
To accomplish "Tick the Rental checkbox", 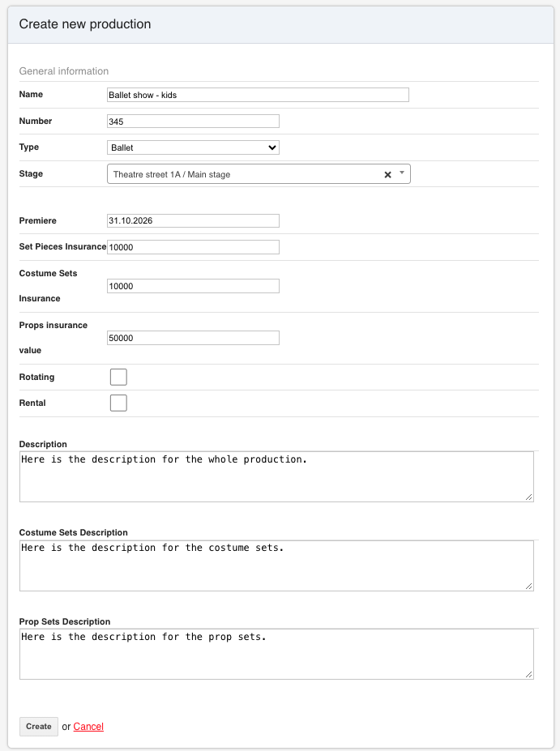I will 118,403.
